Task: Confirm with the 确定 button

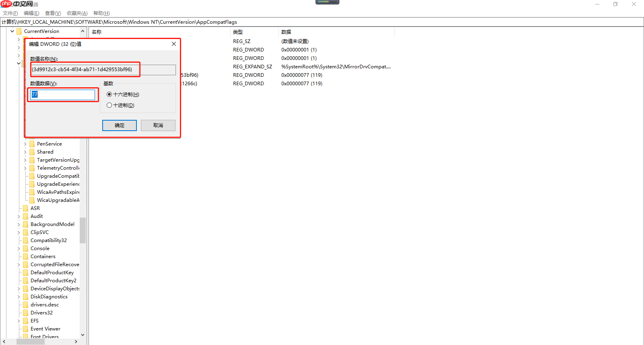Action: tap(120, 125)
